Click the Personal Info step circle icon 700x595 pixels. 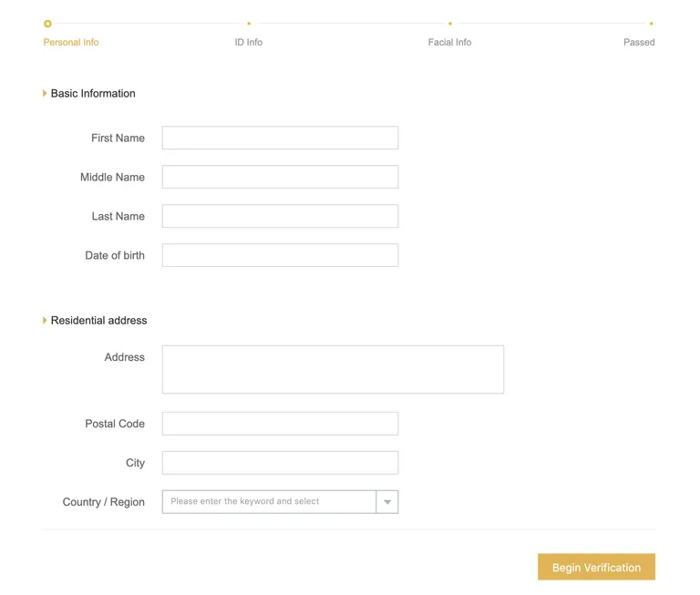(x=47, y=24)
